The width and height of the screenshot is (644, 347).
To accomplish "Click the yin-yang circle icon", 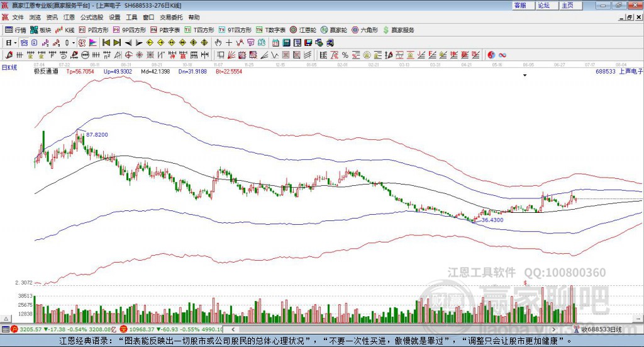I will click(491, 55).
